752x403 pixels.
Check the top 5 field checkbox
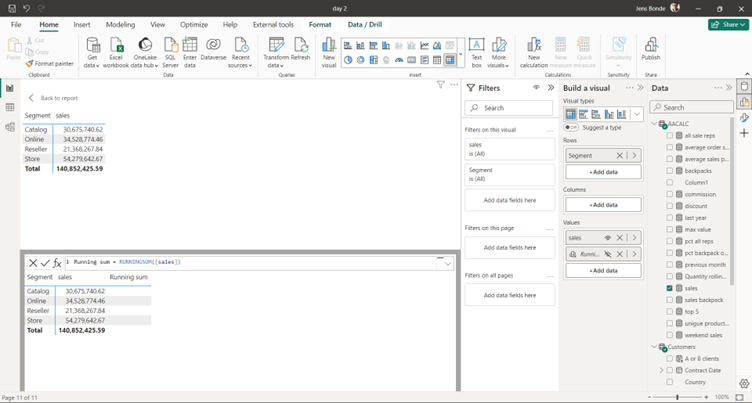click(x=670, y=312)
